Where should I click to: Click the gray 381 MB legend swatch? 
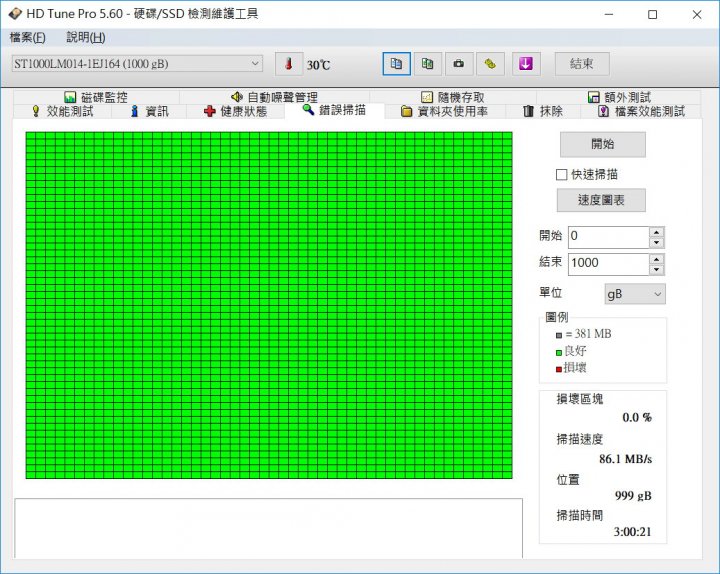[x=559, y=335]
